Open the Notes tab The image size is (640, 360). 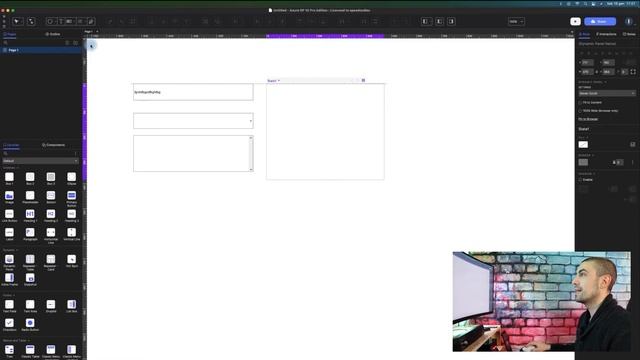point(629,34)
